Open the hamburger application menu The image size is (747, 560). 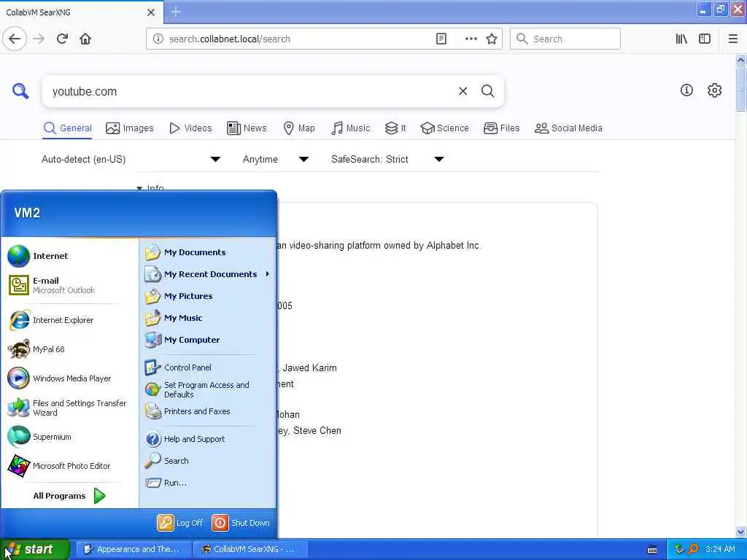pyautogui.click(x=733, y=39)
